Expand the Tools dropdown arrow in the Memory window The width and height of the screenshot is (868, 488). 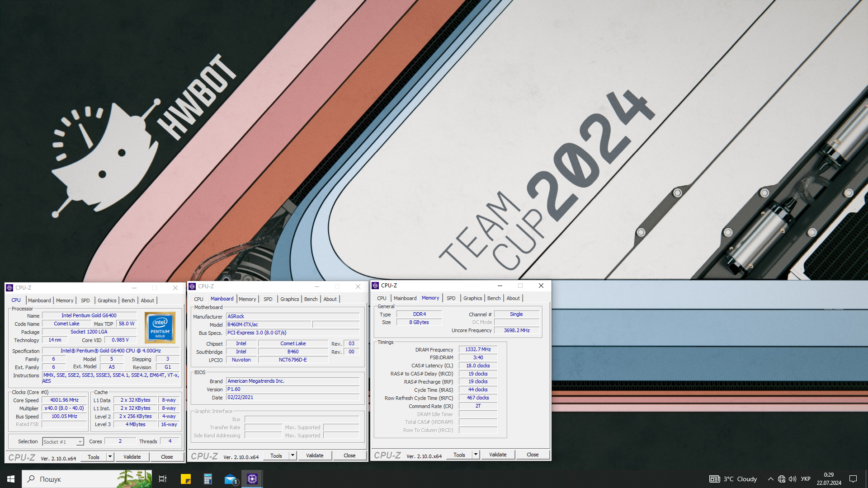pos(476,455)
